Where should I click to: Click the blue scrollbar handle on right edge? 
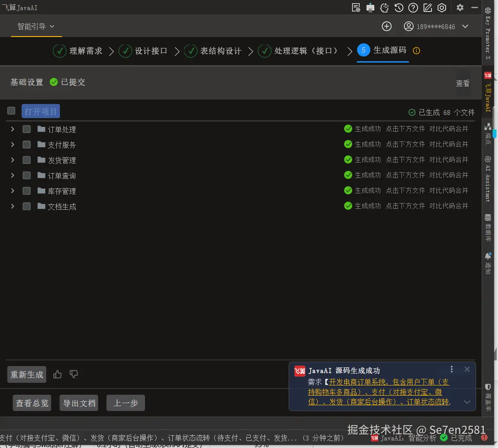(494, 133)
